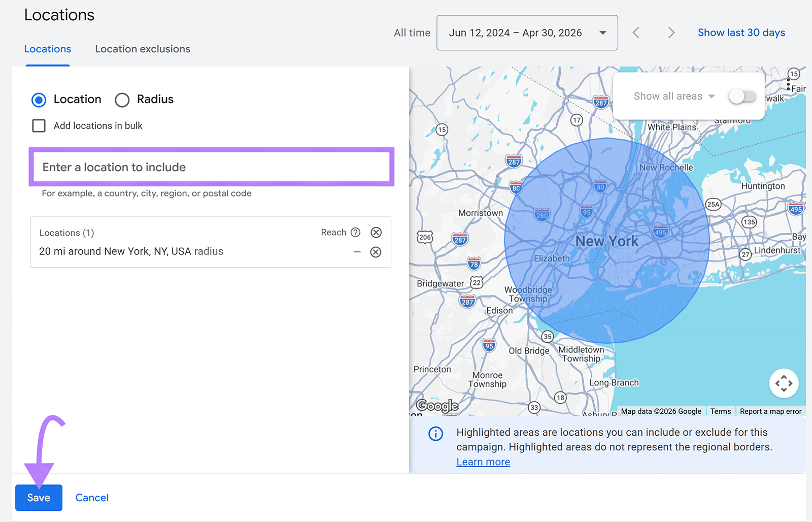The width and height of the screenshot is (812, 522).
Task: Select the Radius radio button
Action: click(122, 100)
